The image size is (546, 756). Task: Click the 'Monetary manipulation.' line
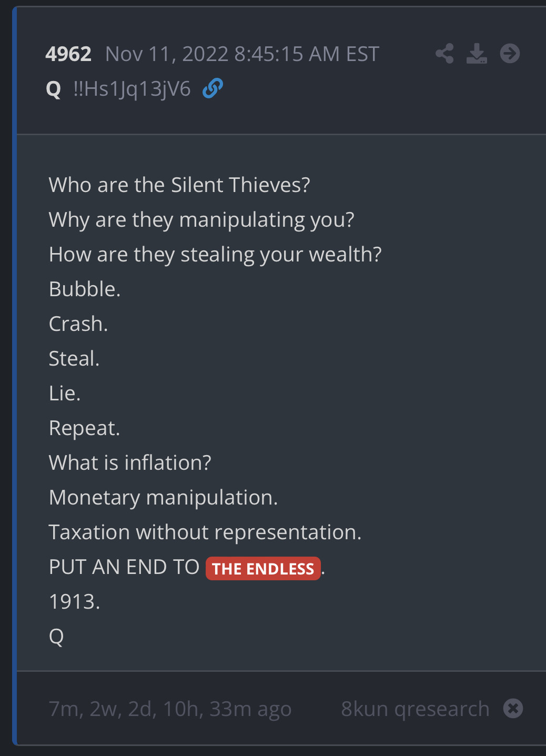163,498
